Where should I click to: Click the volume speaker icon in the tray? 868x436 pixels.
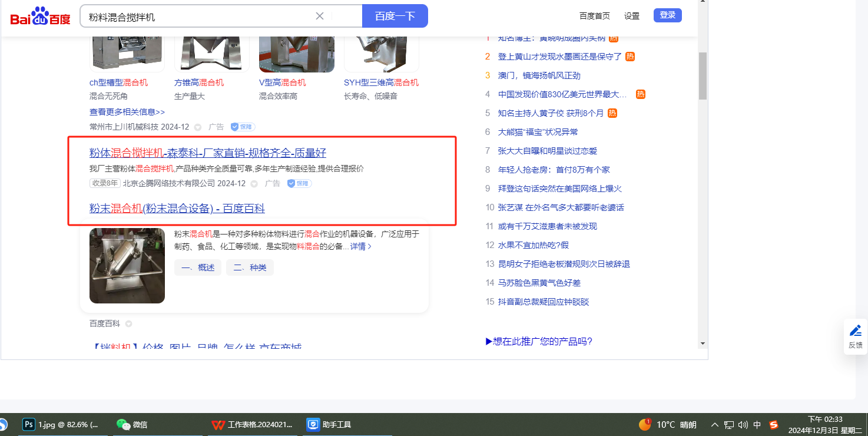743,424
